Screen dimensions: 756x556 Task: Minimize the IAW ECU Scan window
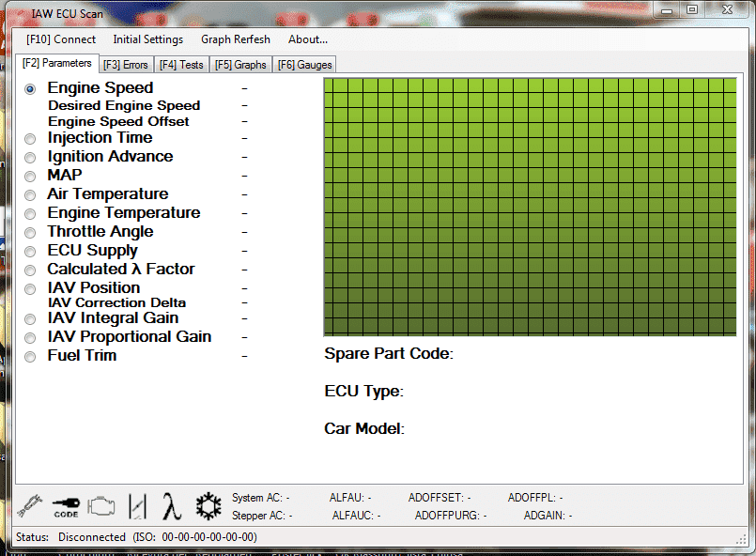(667, 10)
